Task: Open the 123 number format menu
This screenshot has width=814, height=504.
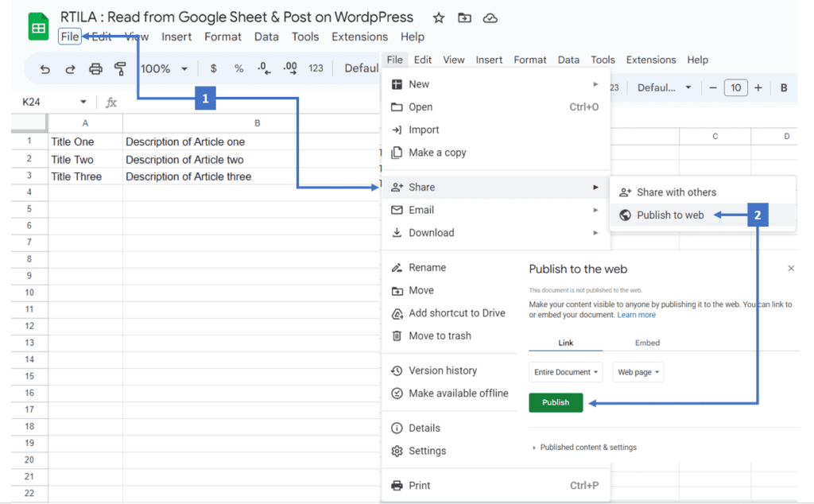Action: coord(316,68)
